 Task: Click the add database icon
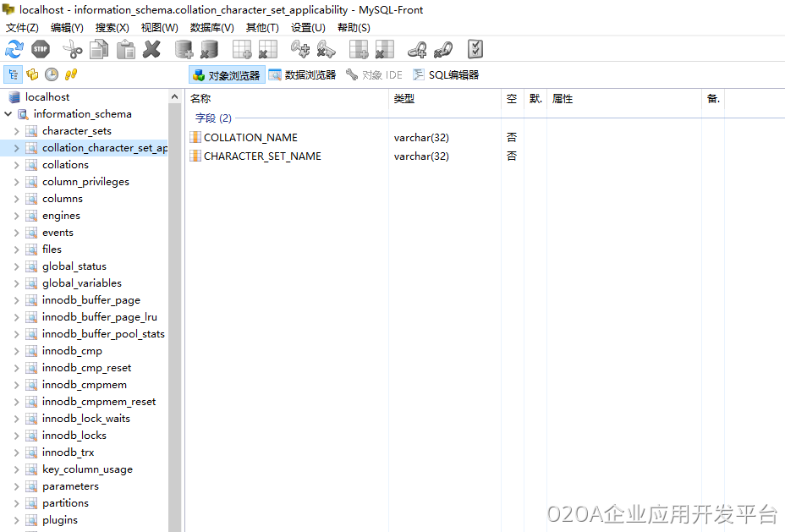point(184,50)
